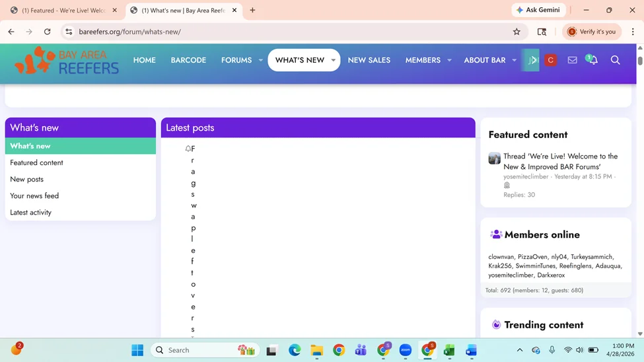This screenshot has height=362, width=644.
Task: Reload the page using the refresh icon
Action: click(x=47, y=32)
